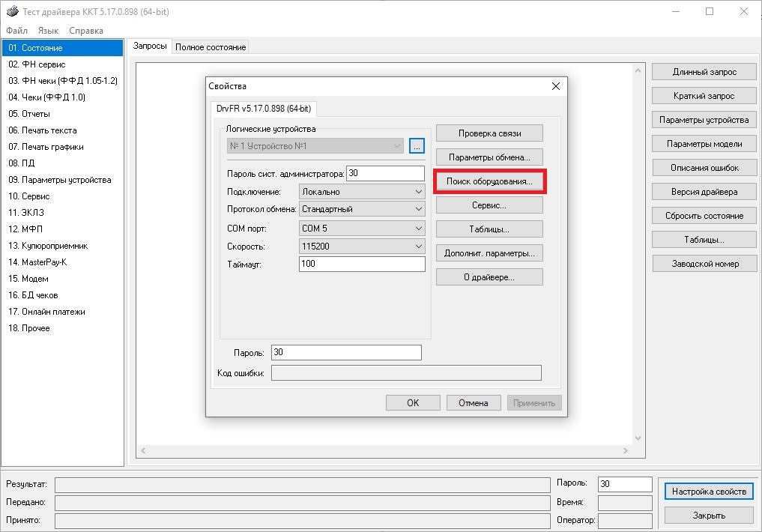Switch to the Полное состояние tab

(x=211, y=47)
